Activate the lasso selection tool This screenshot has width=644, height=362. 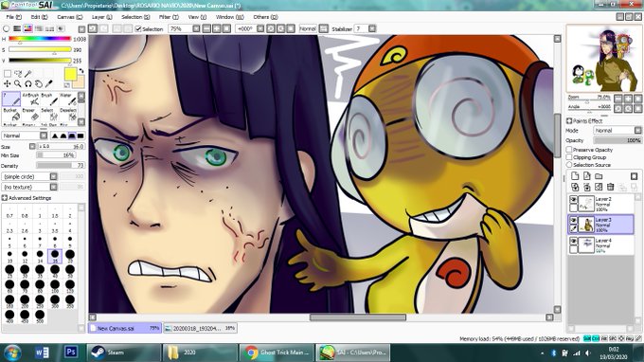[x=18, y=74]
